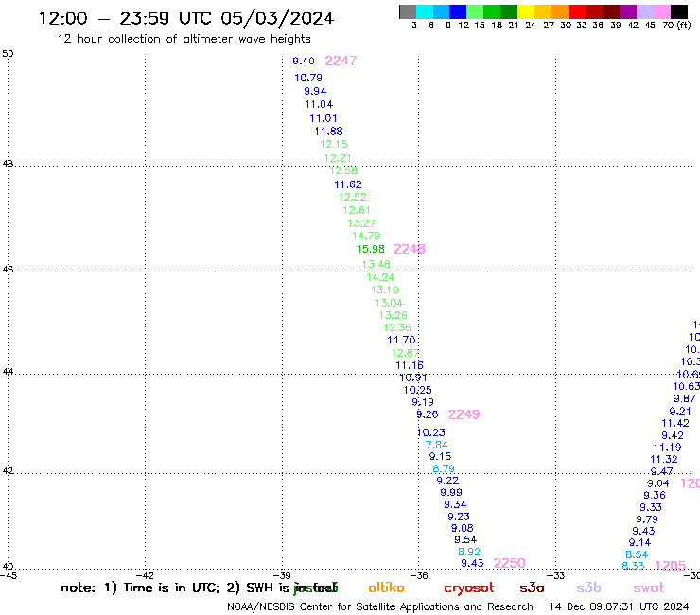Click the black swatch ending the color scale
The height and width of the screenshot is (615, 700).
pyautogui.click(x=679, y=11)
